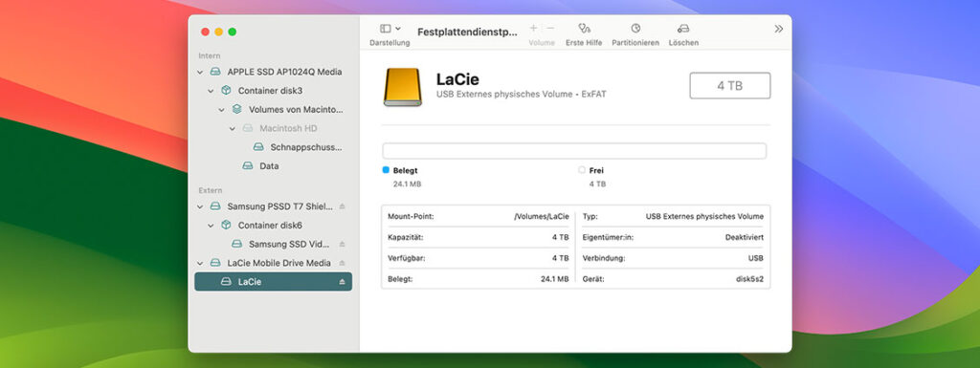Select the Schnappschuss snapshot entry

[306, 147]
